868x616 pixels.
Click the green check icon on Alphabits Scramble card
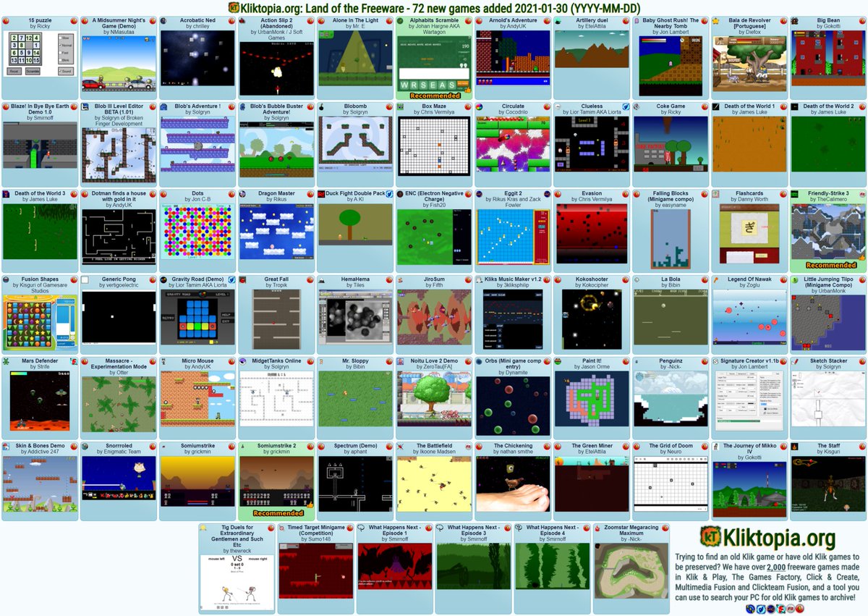[x=401, y=21]
